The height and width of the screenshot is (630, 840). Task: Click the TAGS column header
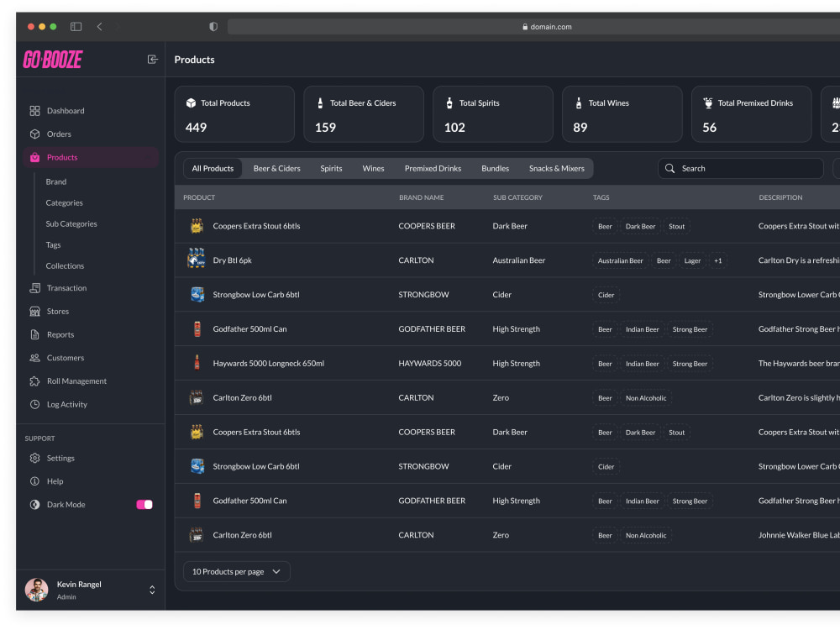pos(601,197)
